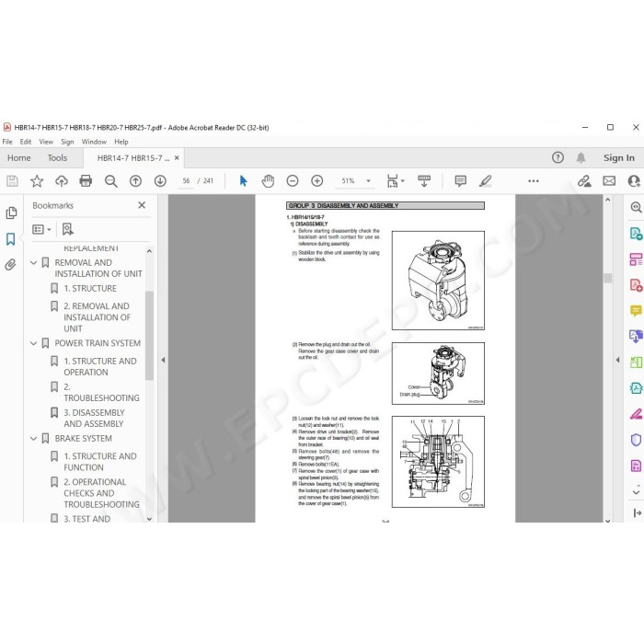Click bookmarks panel scroll down arrow

pos(149,519)
